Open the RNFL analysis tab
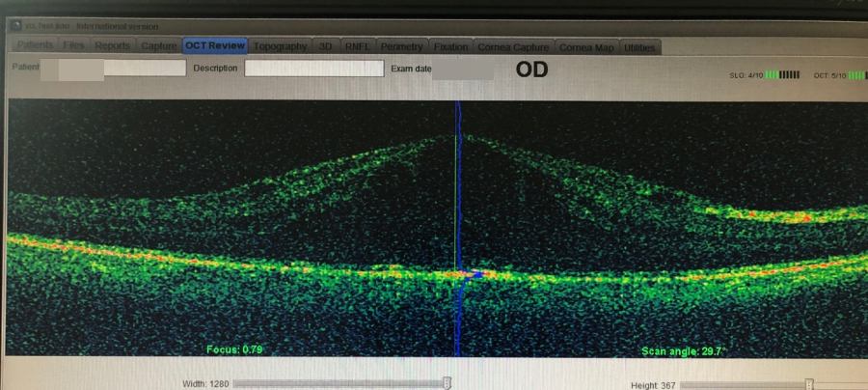 pyautogui.click(x=358, y=45)
